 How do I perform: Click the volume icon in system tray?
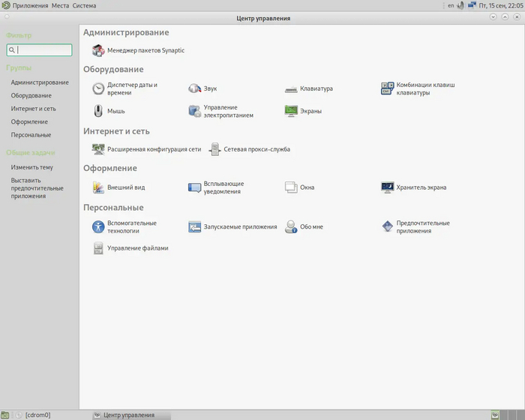pyautogui.click(x=460, y=5)
